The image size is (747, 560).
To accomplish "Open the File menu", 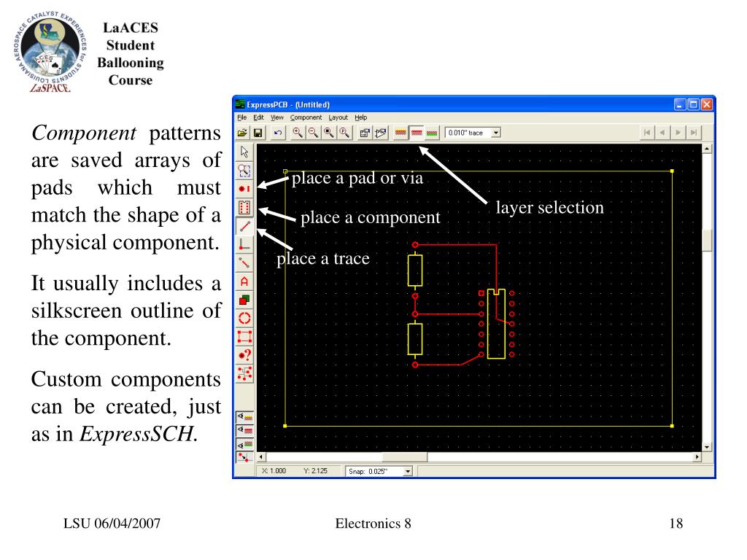I will click(242, 117).
